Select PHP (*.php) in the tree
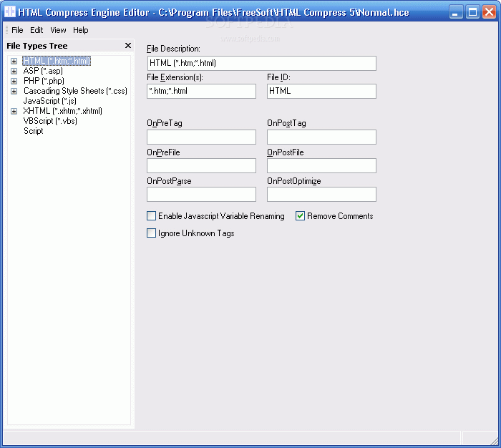Screen dimensions: 501x448 click(44, 81)
